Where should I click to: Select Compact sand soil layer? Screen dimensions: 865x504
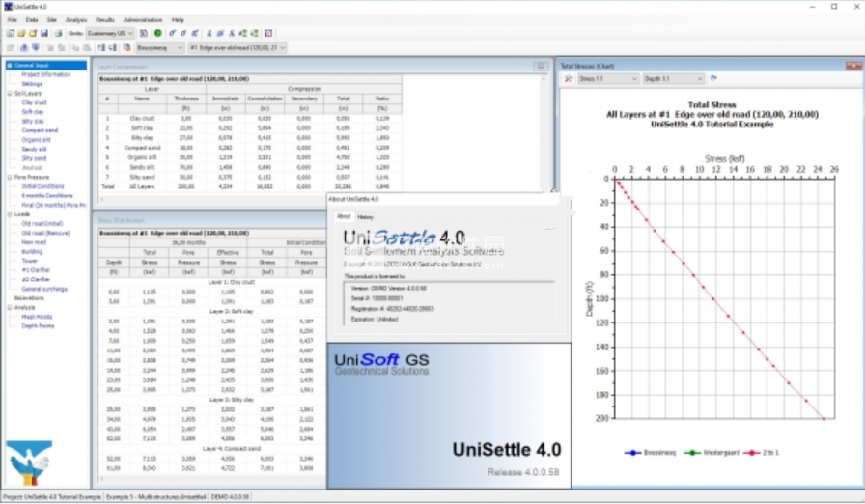pyautogui.click(x=40, y=130)
